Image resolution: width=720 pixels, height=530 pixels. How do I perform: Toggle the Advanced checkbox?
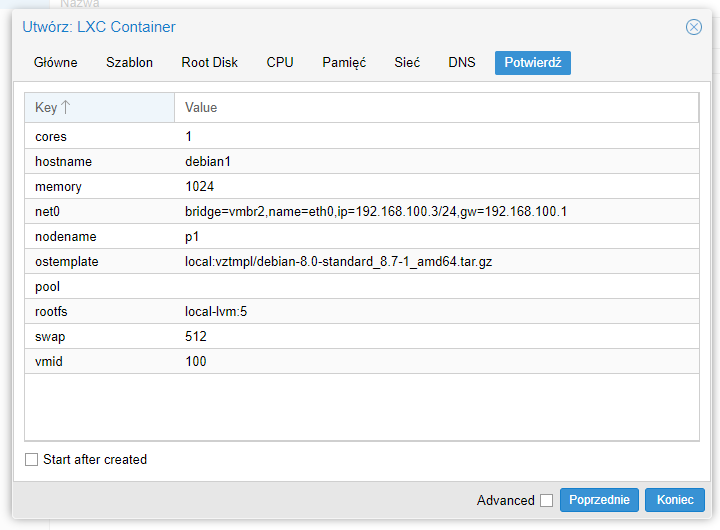coord(546,500)
